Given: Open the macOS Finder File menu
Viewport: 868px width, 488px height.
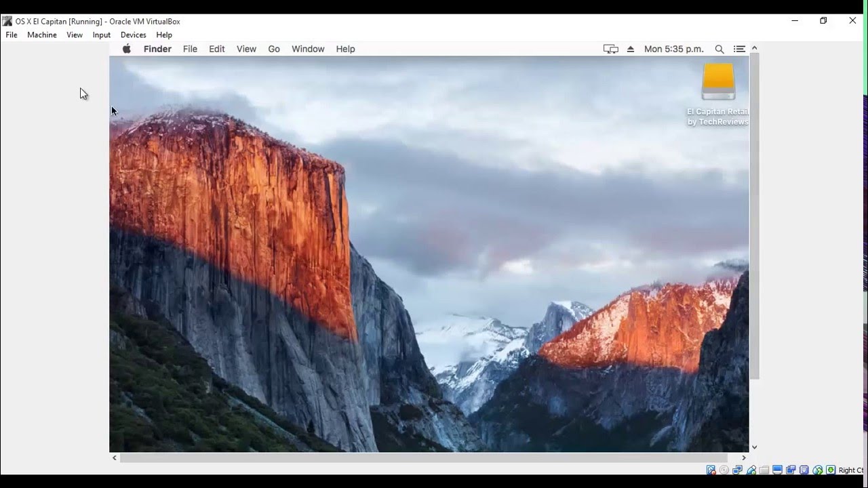Looking at the screenshot, I should (x=190, y=49).
